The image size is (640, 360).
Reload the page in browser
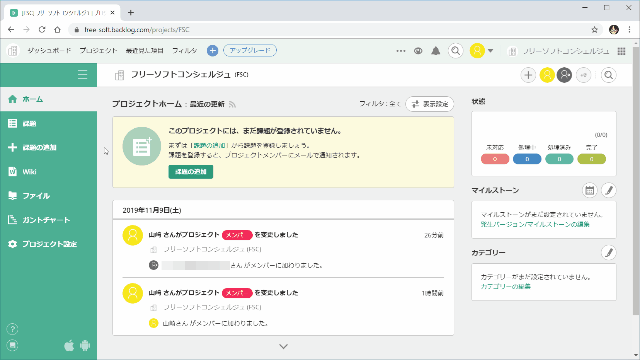[42, 30]
